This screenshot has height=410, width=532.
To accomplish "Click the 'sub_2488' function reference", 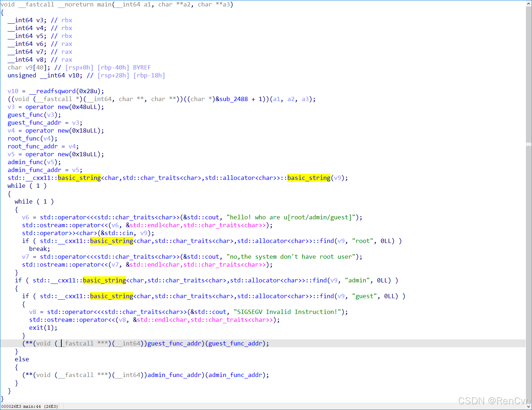I will pyautogui.click(x=234, y=99).
